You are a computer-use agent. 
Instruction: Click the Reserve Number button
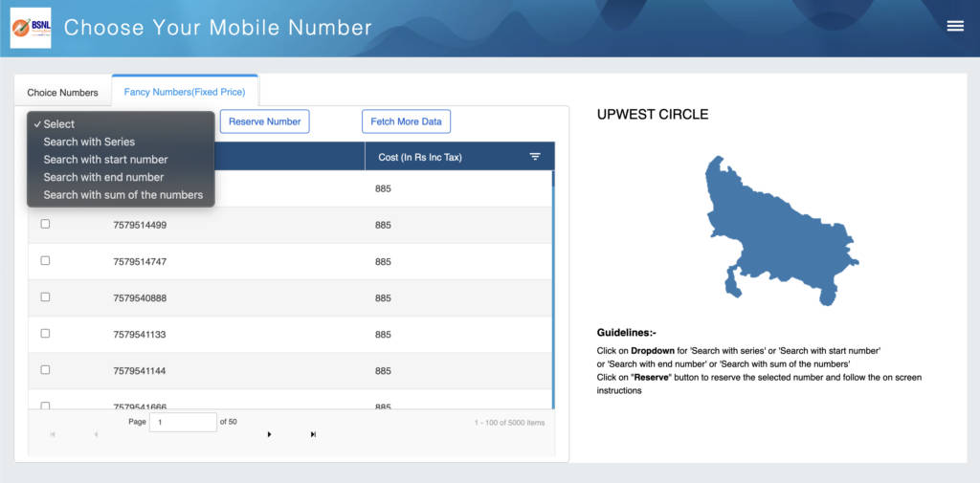(264, 121)
